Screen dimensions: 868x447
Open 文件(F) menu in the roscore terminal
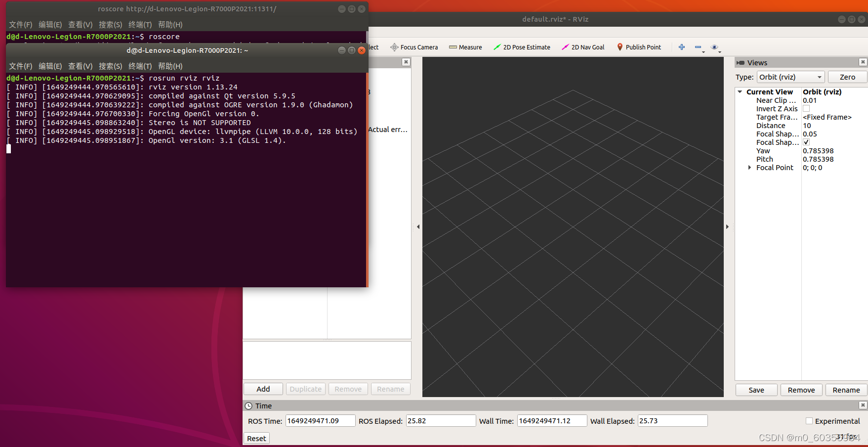[x=21, y=25]
